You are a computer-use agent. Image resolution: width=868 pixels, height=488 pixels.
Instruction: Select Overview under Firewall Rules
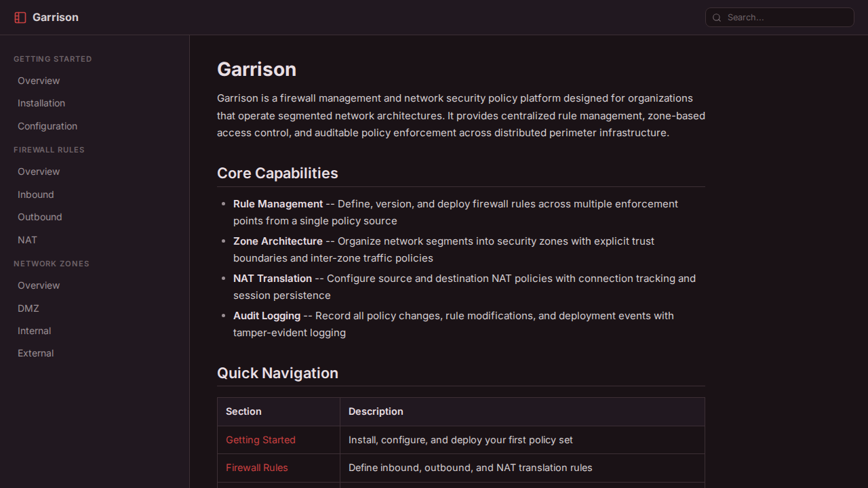(39, 171)
